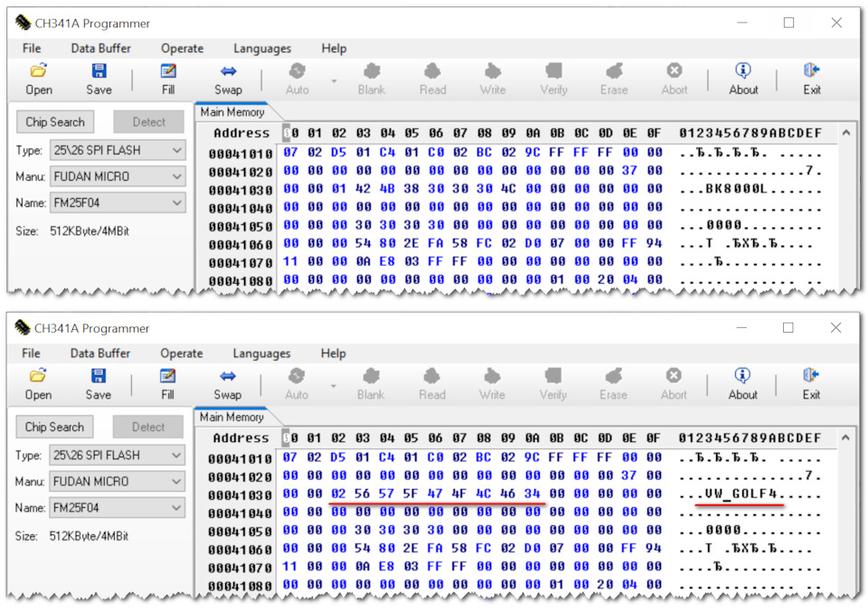Click Auto icon in the bottom window
Screen dimensions: 868x612
point(297,384)
